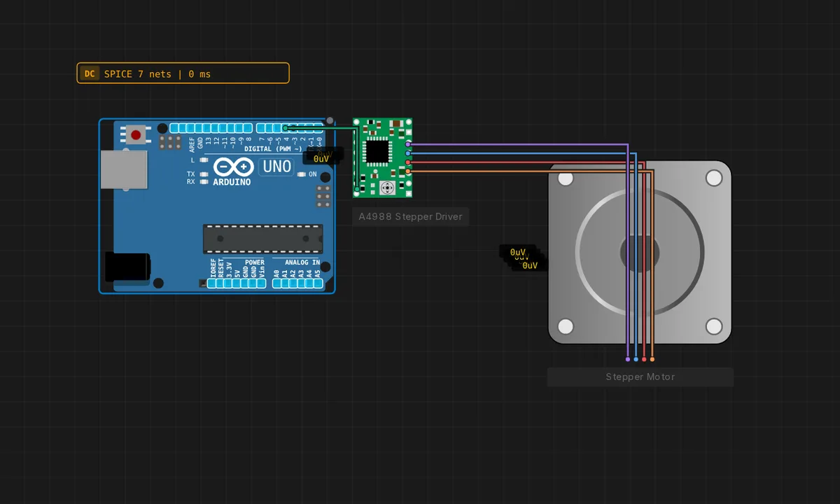Click the ATmega microcontroller chip on Arduino

tap(262, 239)
